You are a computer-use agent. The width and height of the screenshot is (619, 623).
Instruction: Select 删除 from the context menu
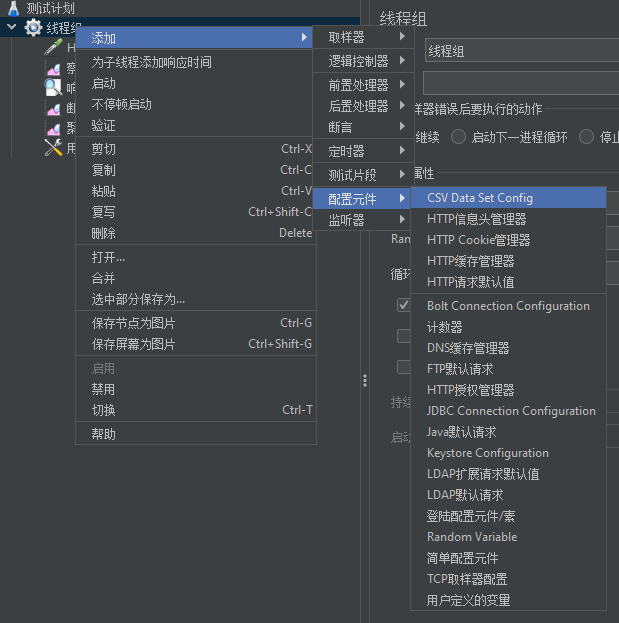[x=194, y=233]
